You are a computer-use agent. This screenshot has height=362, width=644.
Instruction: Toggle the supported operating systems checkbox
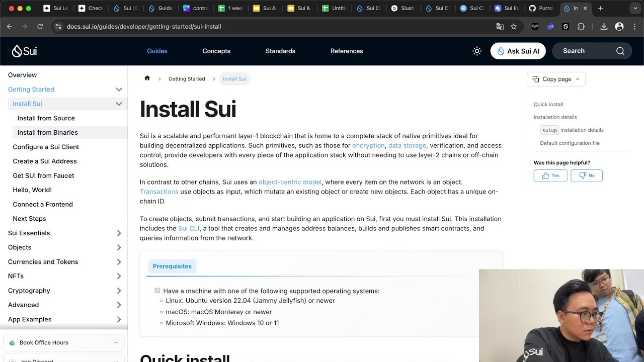(x=157, y=291)
